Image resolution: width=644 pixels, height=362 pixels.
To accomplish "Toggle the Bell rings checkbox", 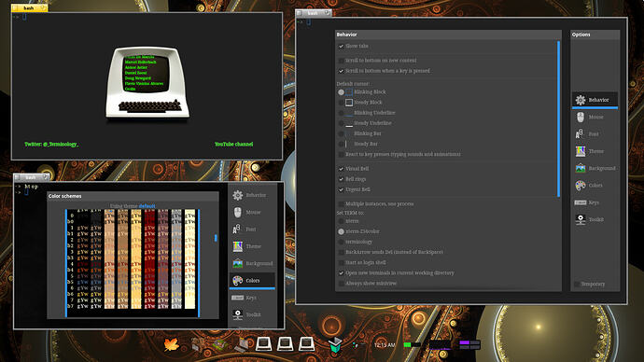I will point(341,179).
